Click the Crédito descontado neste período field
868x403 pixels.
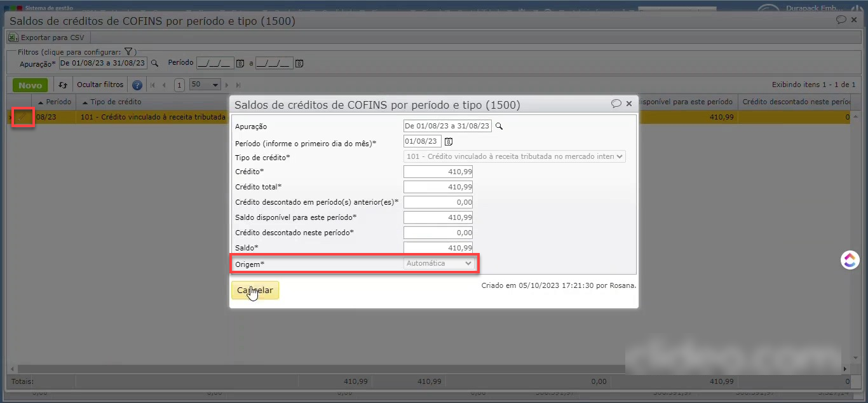pos(438,233)
